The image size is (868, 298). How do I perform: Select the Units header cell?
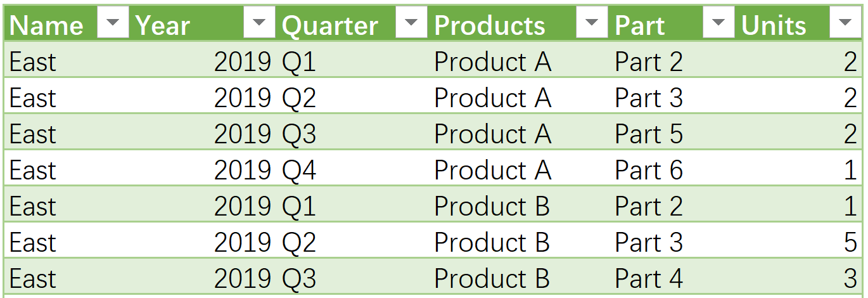pos(799,24)
